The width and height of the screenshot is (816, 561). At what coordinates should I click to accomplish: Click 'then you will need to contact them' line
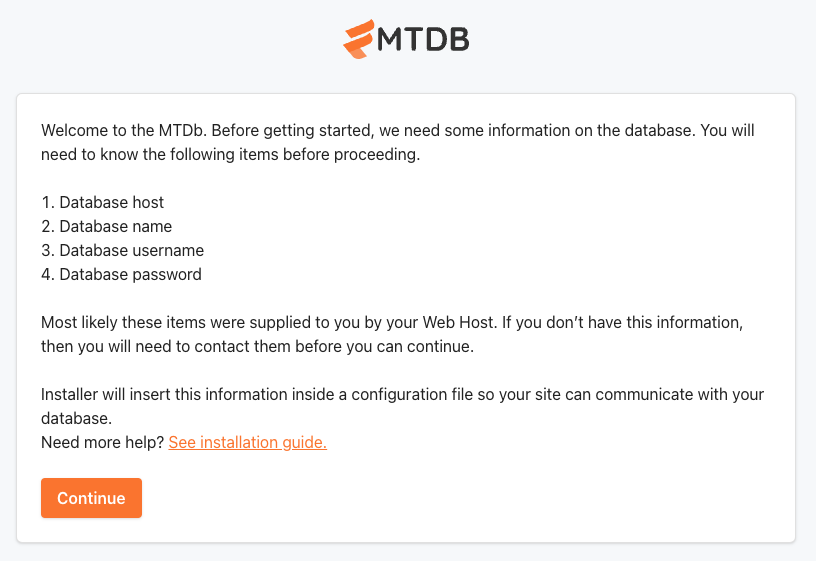coord(258,347)
